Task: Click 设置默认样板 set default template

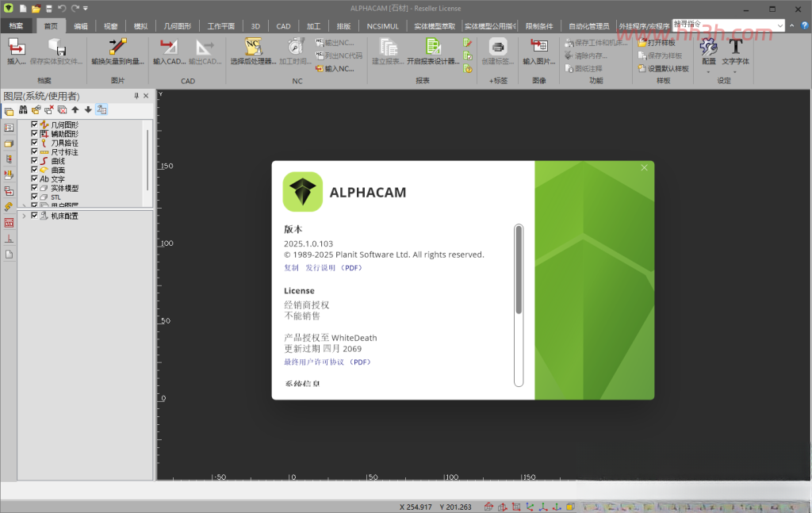Action: pyautogui.click(x=664, y=68)
